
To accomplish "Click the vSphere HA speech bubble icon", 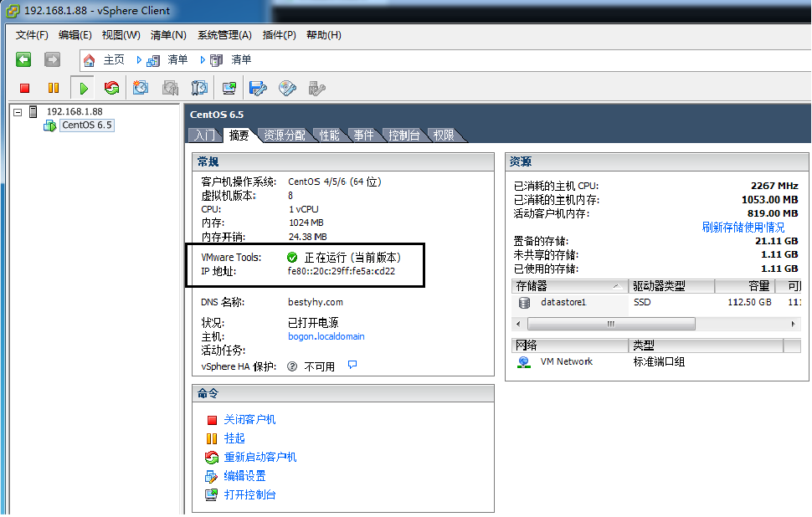I will click(x=352, y=365).
